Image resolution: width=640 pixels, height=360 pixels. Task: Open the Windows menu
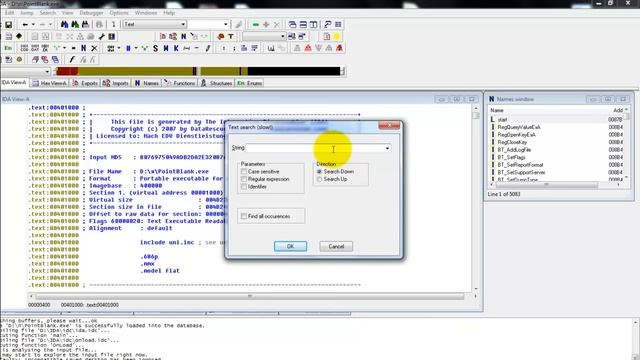pyautogui.click(x=146, y=13)
